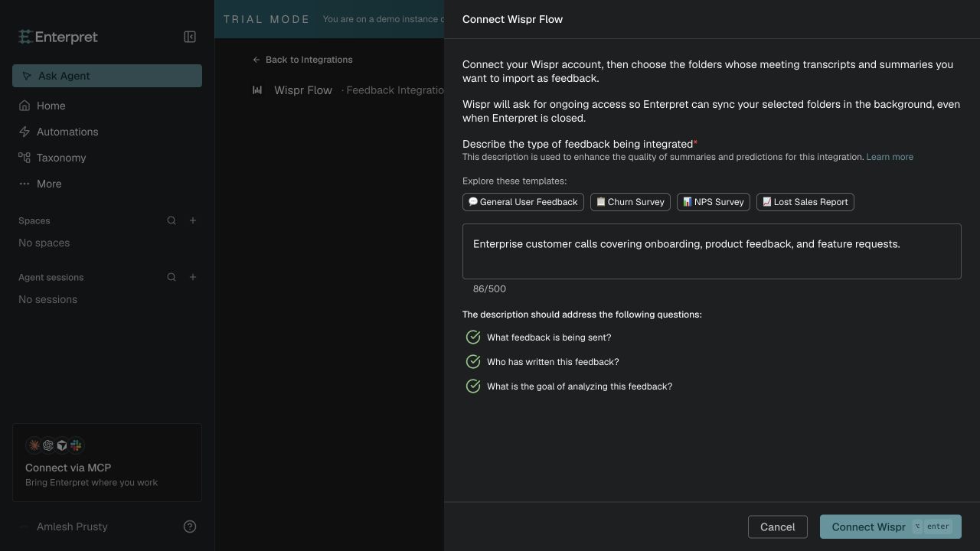Viewport: 980px width, 551px height.
Task: Expand the More menu in the sidebar
Action: coord(107,184)
